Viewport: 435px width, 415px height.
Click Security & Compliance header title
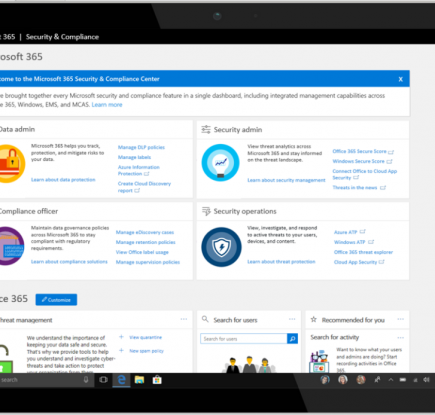pos(62,37)
